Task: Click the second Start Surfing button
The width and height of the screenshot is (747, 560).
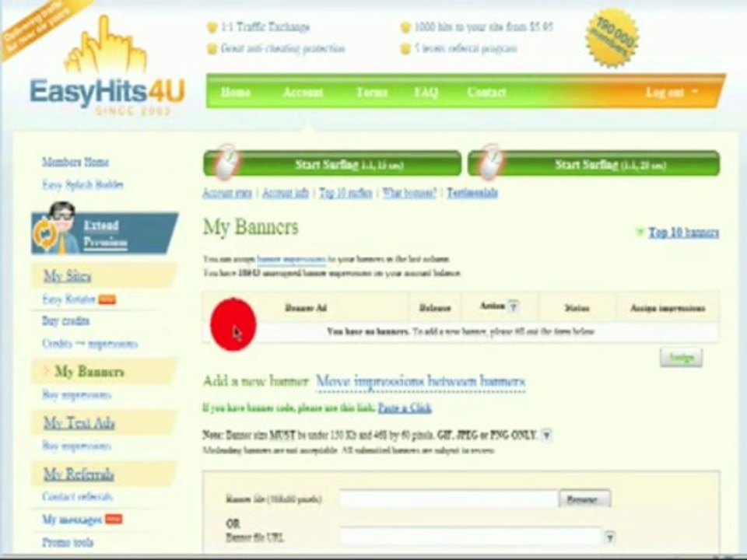Action: (x=594, y=164)
